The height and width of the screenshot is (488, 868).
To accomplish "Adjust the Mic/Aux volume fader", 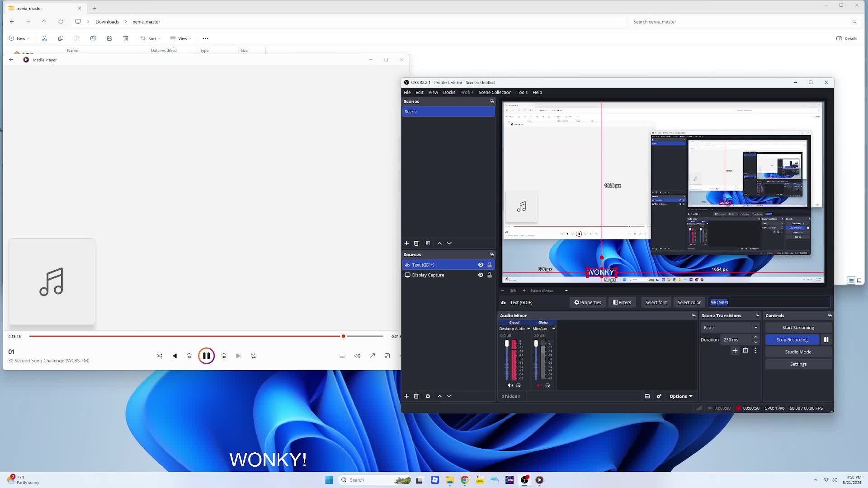I will click(536, 344).
